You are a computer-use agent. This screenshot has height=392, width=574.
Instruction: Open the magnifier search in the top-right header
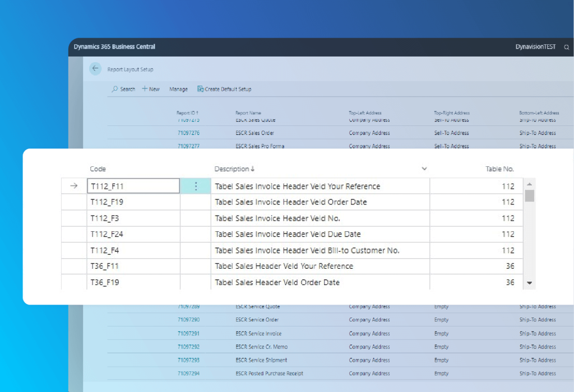click(567, 47)
